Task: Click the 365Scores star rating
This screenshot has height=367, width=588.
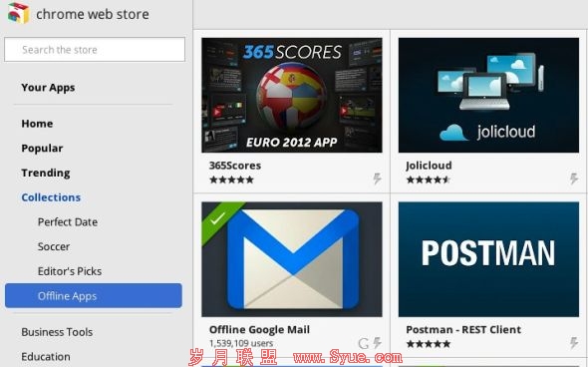Action: pyautogui.click(x=232, y=180)
